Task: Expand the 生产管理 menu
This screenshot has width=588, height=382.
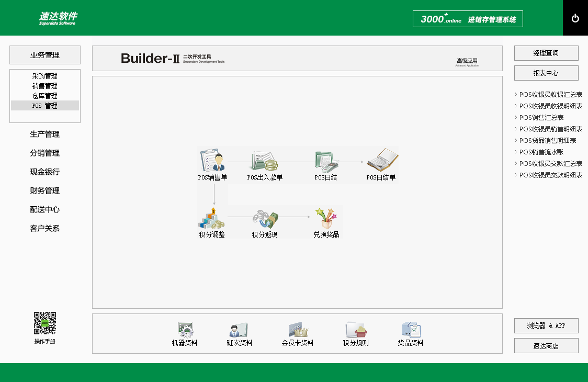Action: pyautogui.click(x=45, y=134)
